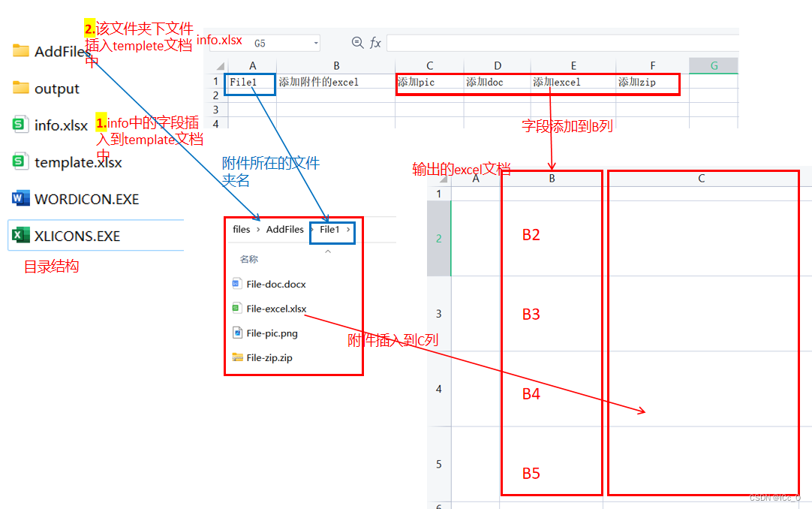Click the File-zip.zip archive icon
Viewport: 812px width, 509px height.
pyautogui.click(x=237, y=357)
